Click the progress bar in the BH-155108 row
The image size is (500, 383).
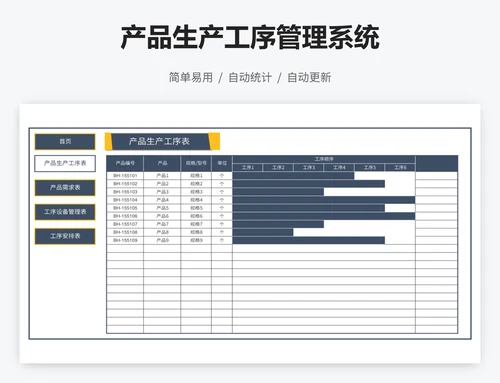point(263,232)
